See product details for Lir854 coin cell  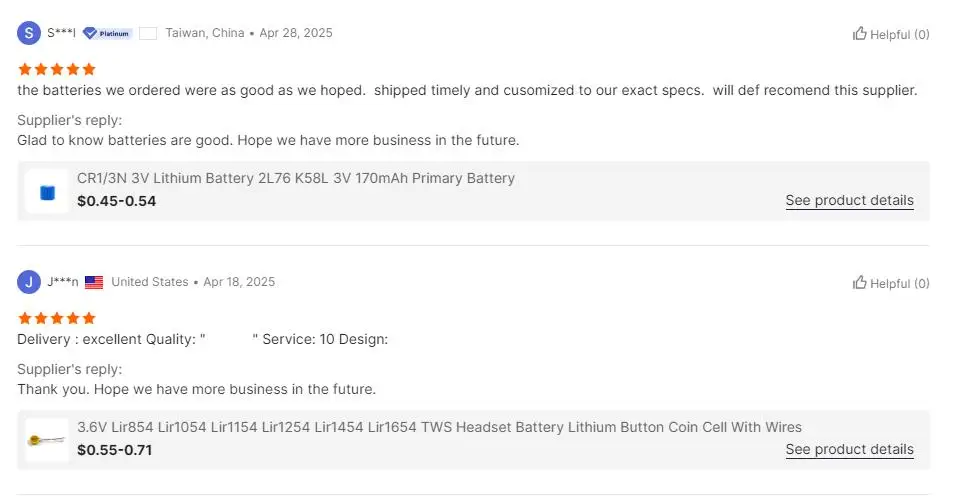coord(849,449)
